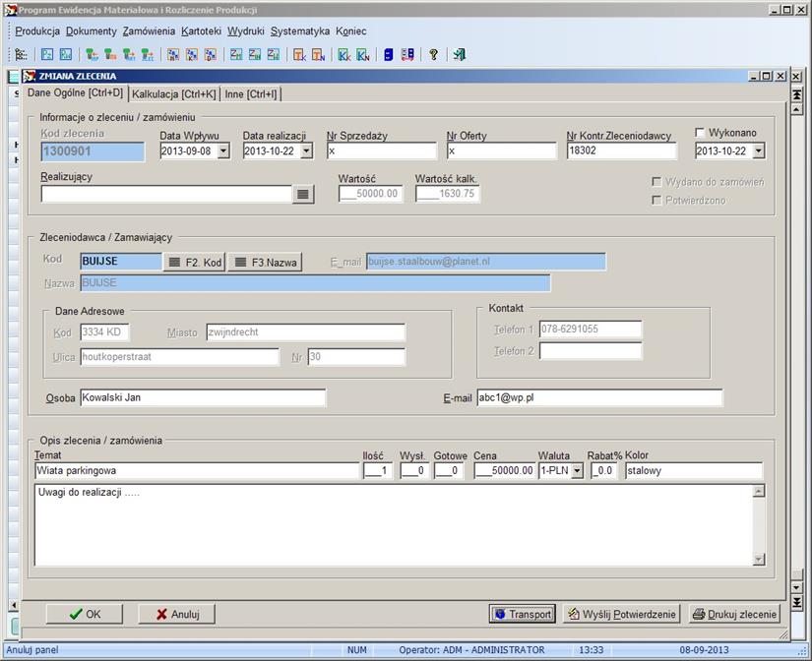Toggle the Wydano do zamówień checkbox
This screenshot has height=661, width=812.
[656, 182]
